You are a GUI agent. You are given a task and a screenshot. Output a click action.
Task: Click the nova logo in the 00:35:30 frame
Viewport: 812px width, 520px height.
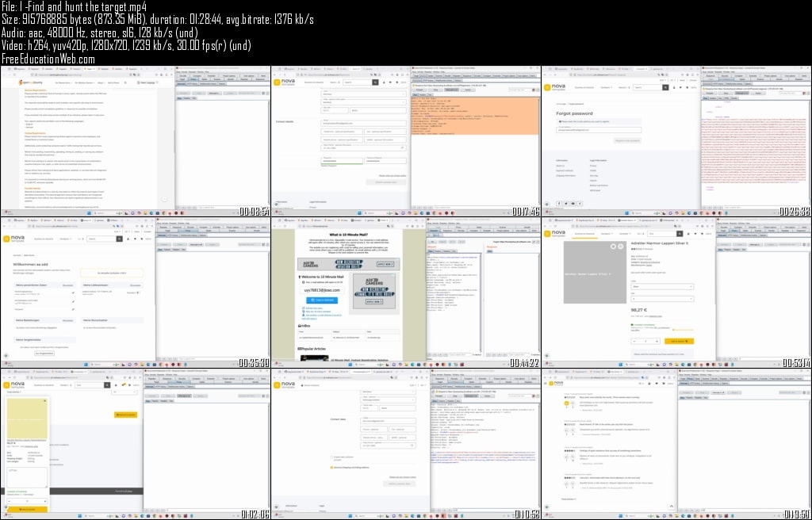(16, 239)
